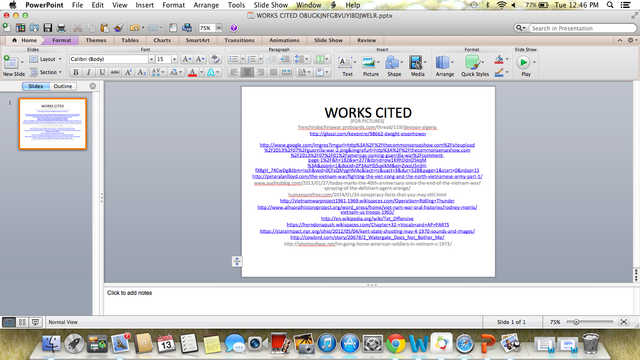The image size is (640, 360).
Task: Click the Search in Presentation field
Action: [582, 28]
